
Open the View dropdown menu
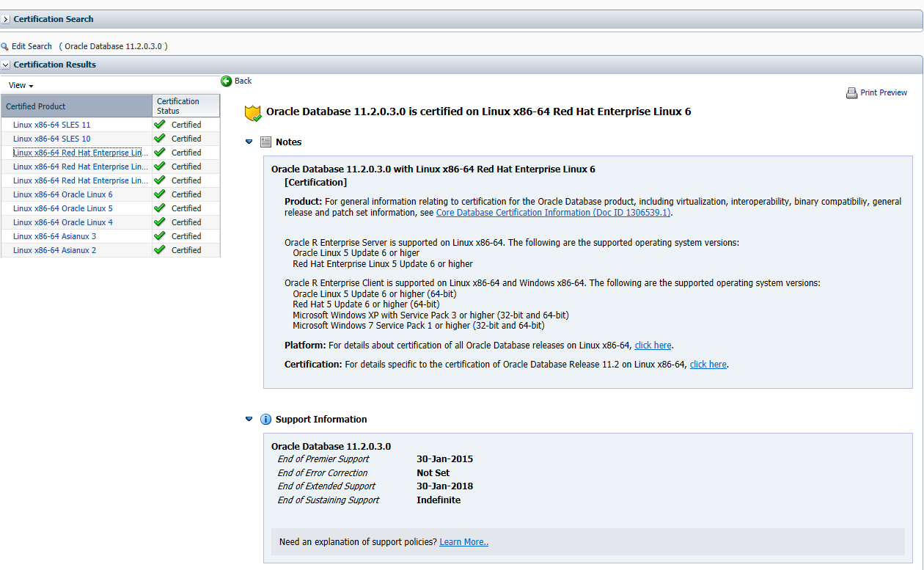click(x=21, y=86)
